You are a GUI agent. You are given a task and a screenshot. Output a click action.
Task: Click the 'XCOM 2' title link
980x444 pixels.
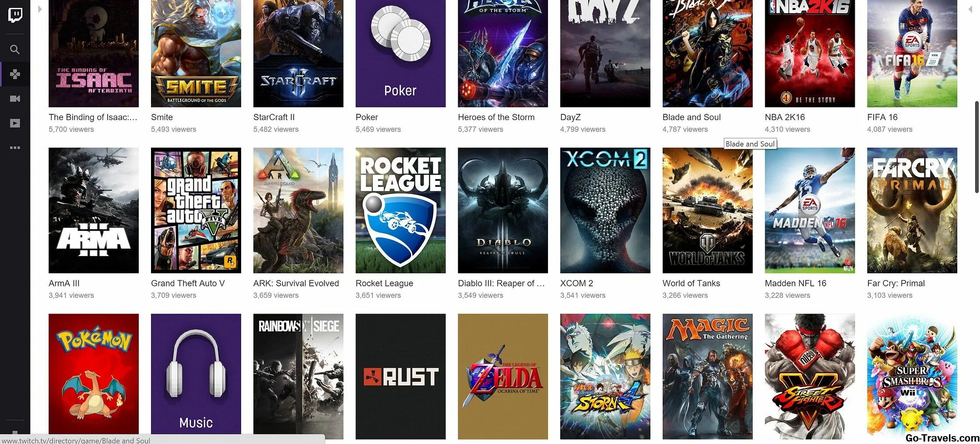pos(577,283)
